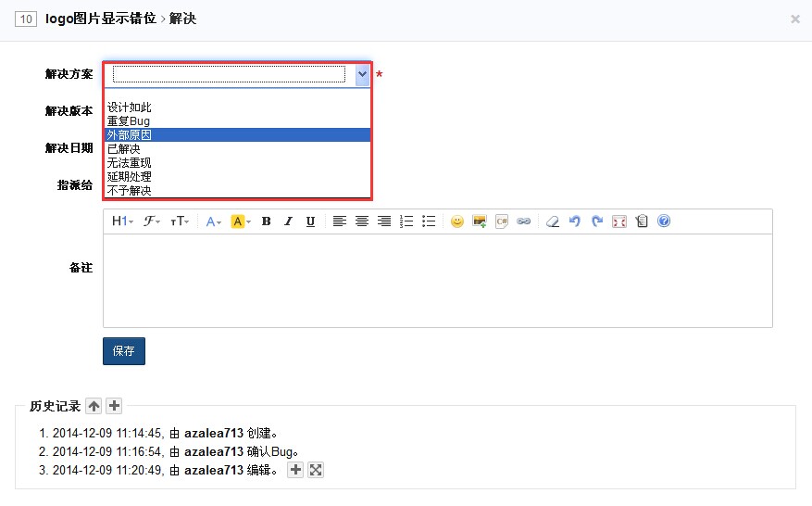Select 延期处理 from the solution list
812x506 pixels.
pyautogui.click(x=238, y=177)
